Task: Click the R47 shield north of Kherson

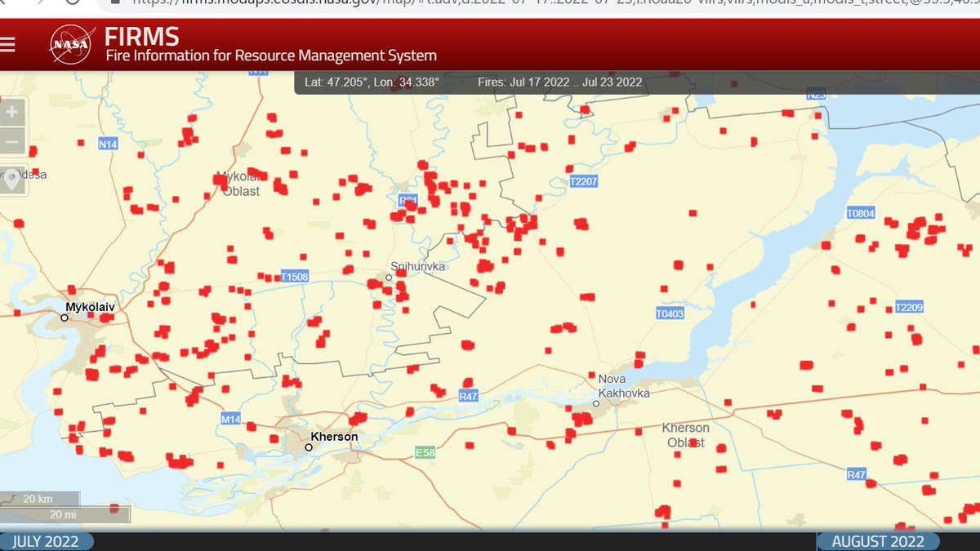Action: coord(469,396)
